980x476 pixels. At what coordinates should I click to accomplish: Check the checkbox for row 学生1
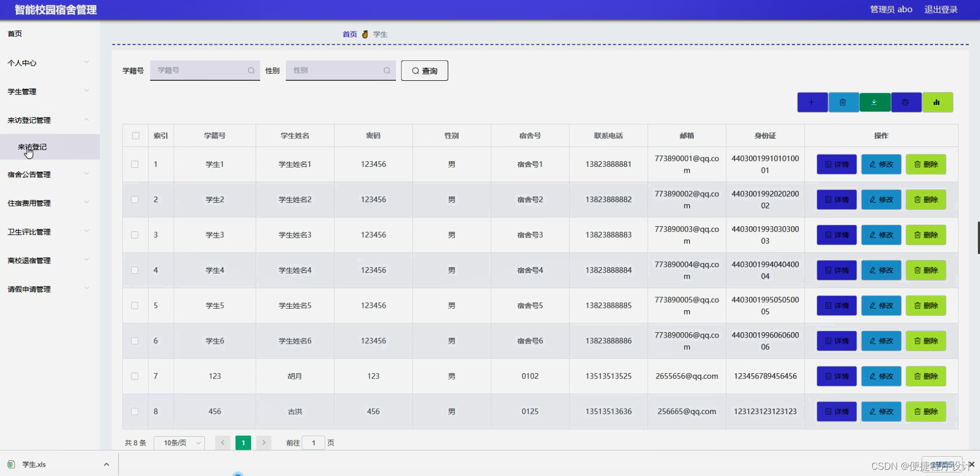pyautogui.click(x=135, y=164)
